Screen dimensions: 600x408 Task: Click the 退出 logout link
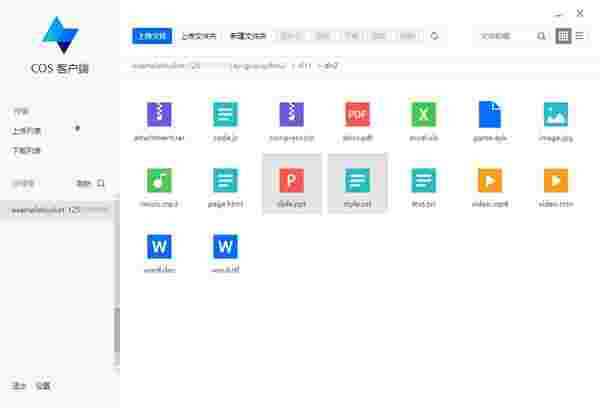click(18, 385)
